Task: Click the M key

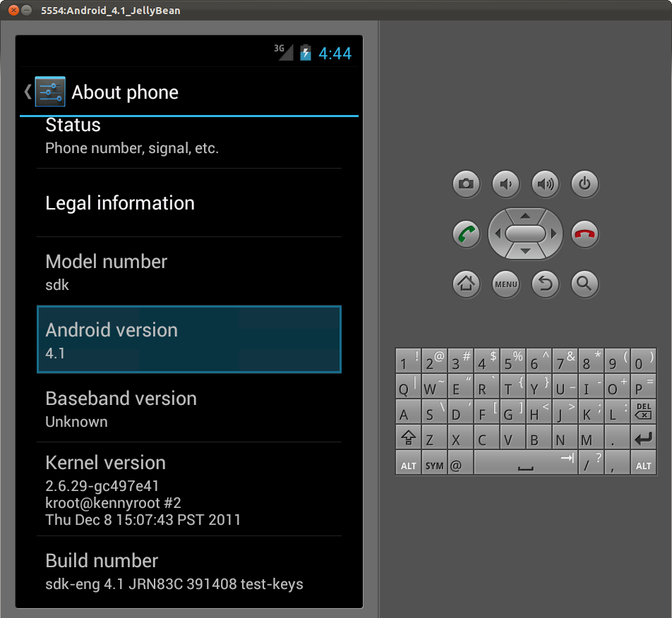Action: click(x=591, y=437)
